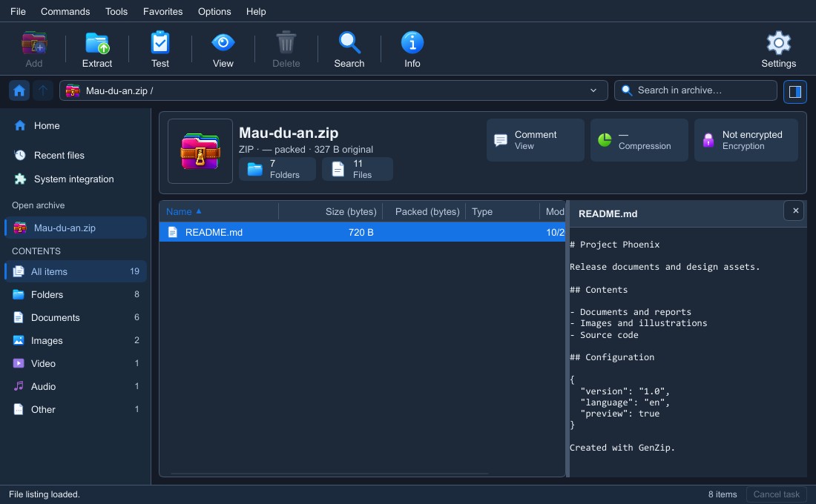816x504 pixels.
Task: Select Mau-du-an.zip under Open archive
Action: click(76, 228)
